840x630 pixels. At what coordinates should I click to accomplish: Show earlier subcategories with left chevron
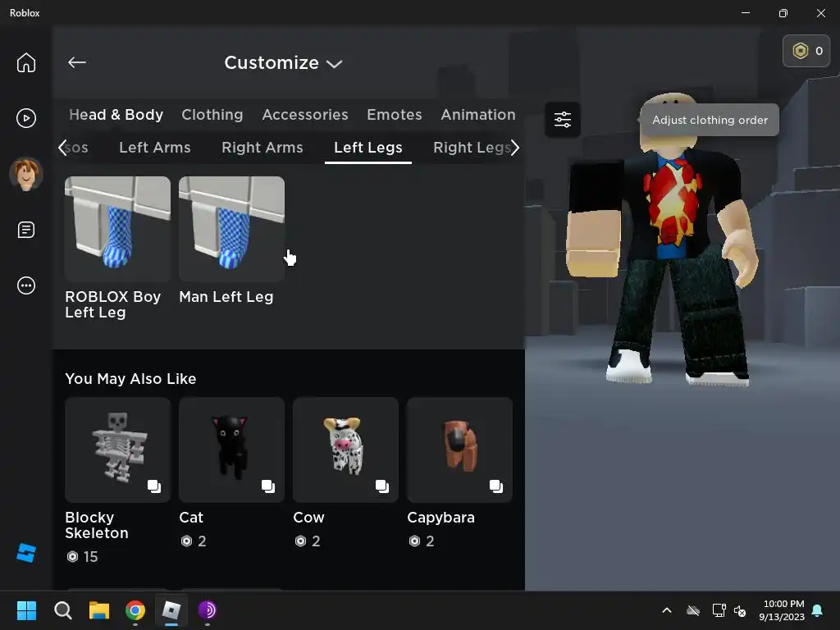point(62,148)
